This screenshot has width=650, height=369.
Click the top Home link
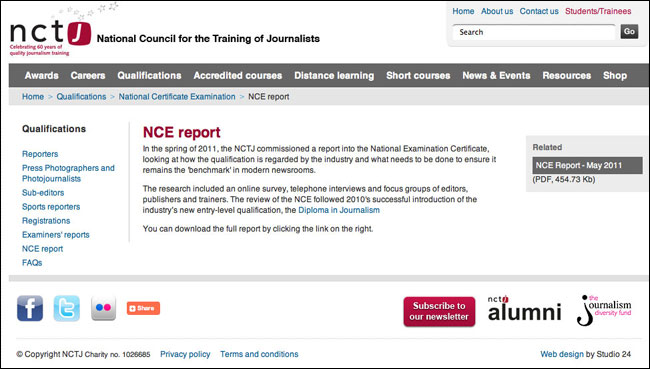click(463, 11)
